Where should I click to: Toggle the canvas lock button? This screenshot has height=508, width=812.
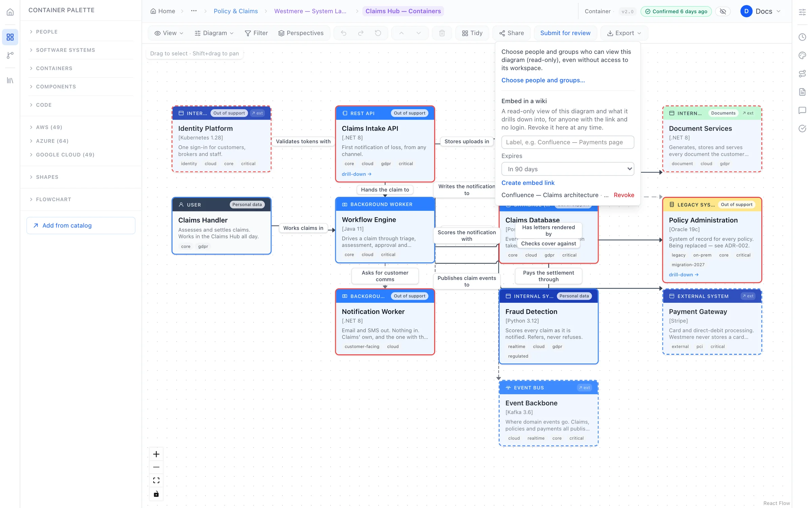(156, 494)
